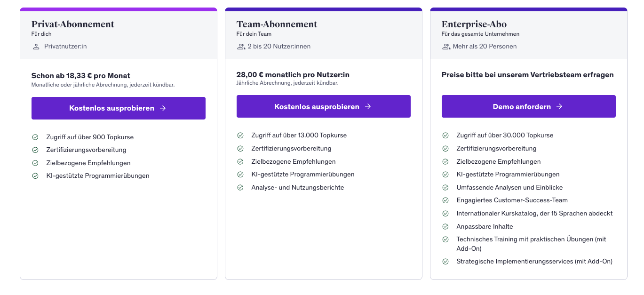Click the group icon beside 2 bis 20 Nutzer:innen
The width and height of the screenshot is (644, 295).
(241, 47)
